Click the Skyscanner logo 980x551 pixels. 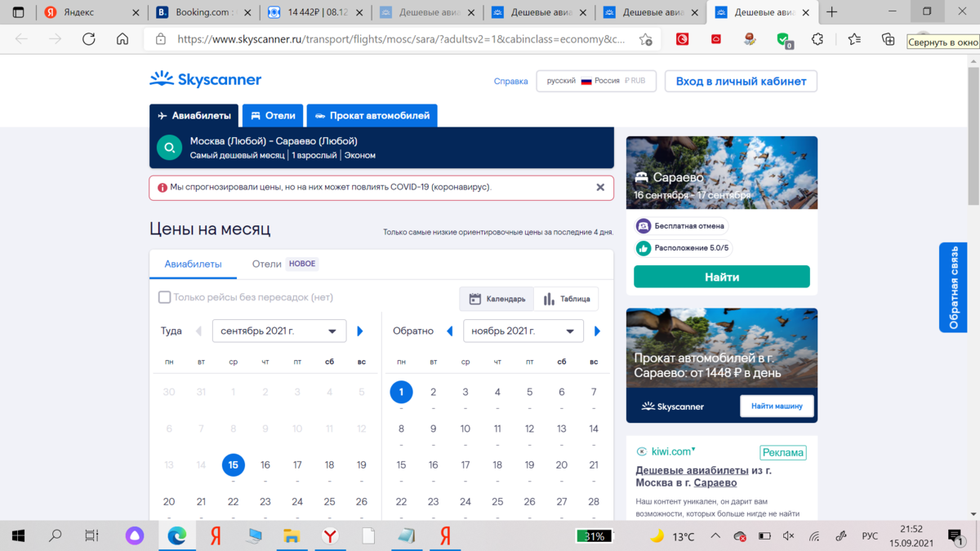[x=206, y=79]
